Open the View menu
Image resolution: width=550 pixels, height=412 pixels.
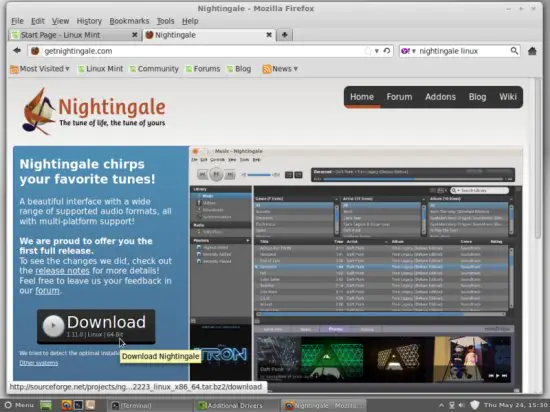60,21
